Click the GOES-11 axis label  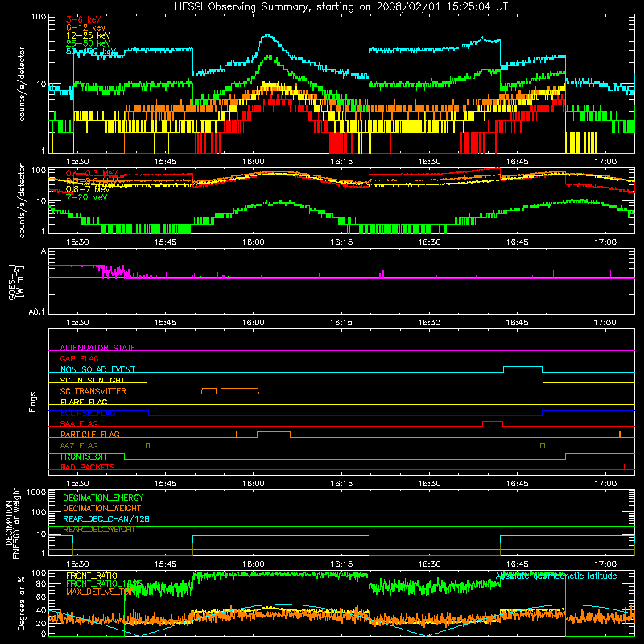[15, 282]
